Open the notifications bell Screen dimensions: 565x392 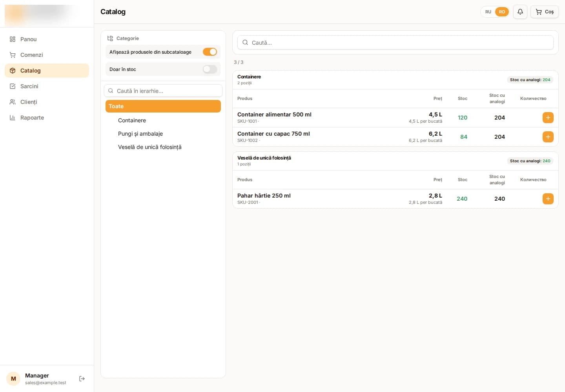(x=520, y=12)
